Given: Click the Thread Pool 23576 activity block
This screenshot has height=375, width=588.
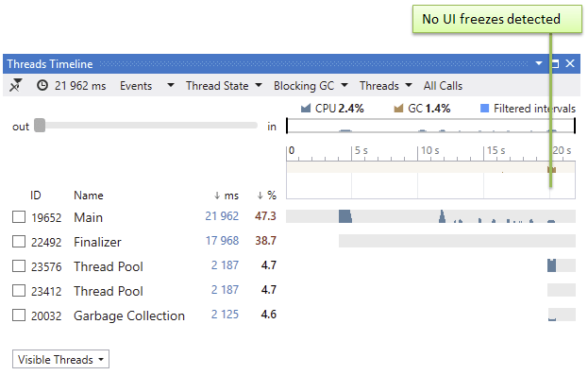Looking at the screenshot, I should [x=551, y=265].
